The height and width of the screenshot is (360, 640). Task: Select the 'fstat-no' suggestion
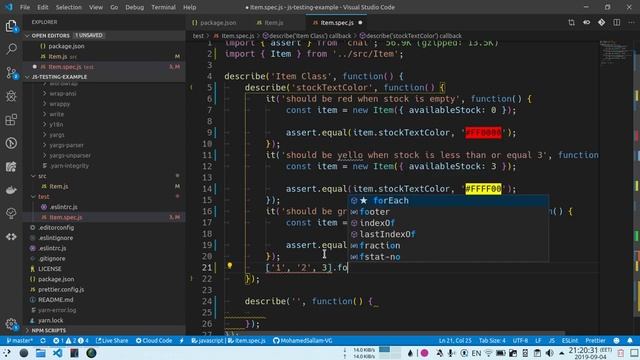coord(448,257)
